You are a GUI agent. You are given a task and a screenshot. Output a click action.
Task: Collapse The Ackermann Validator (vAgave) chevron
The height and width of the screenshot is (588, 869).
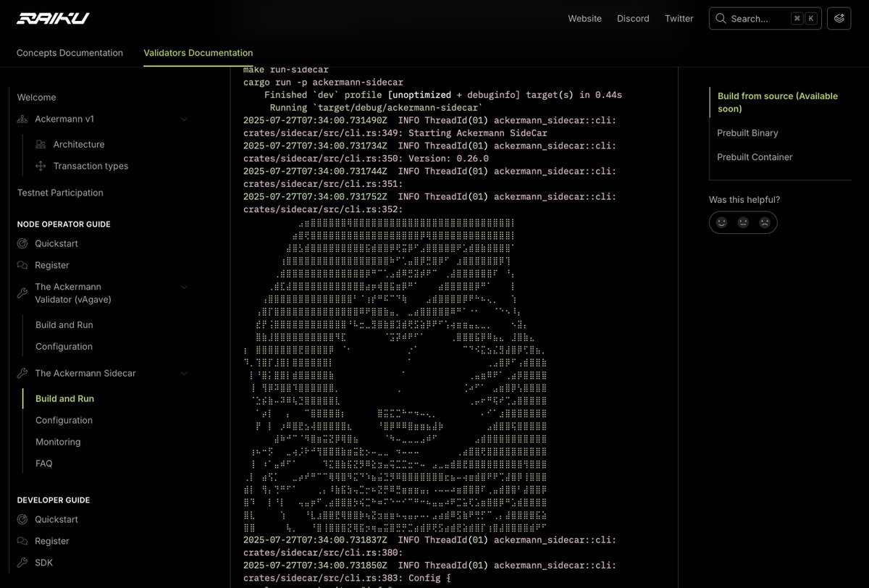pos(184,287)
